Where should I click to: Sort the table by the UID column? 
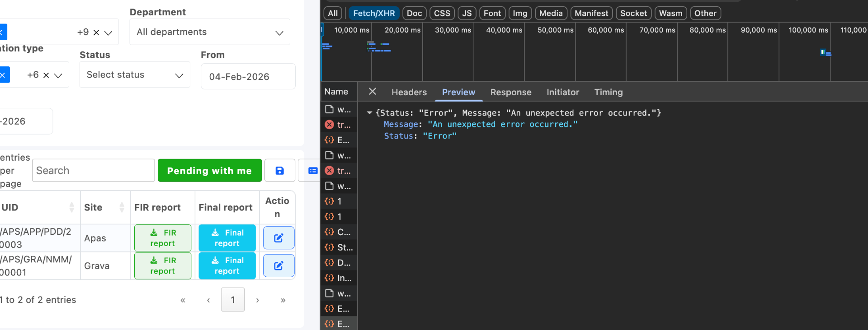tap(71, 207)
